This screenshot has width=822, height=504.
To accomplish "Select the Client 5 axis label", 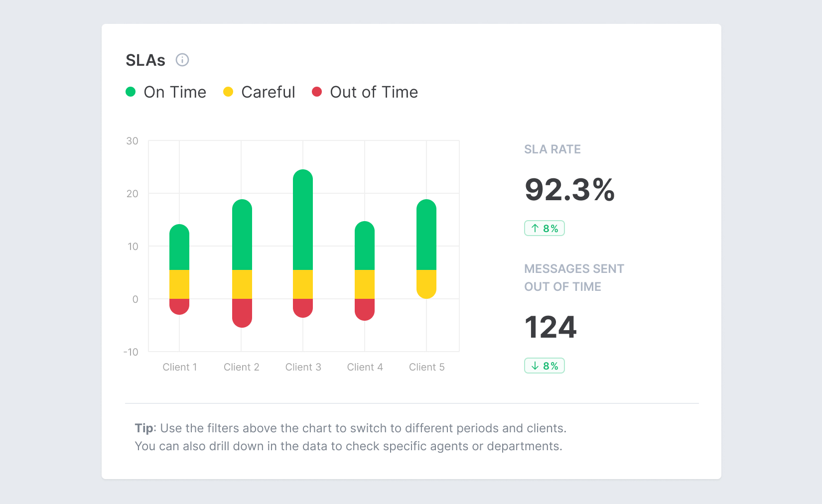I will [x=427, y=367].
